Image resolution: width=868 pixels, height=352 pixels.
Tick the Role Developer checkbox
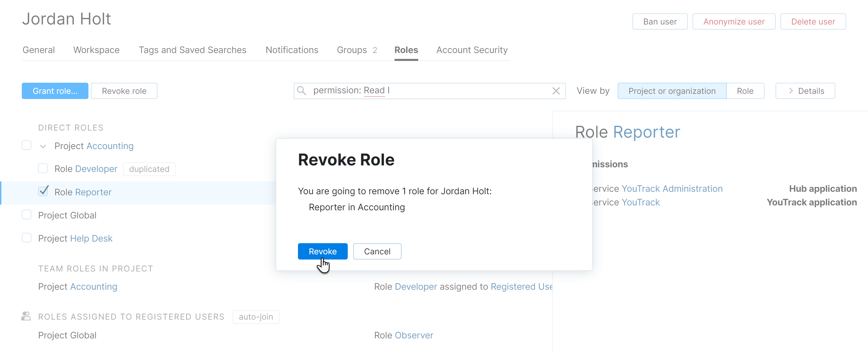click(x=43, y=168)
